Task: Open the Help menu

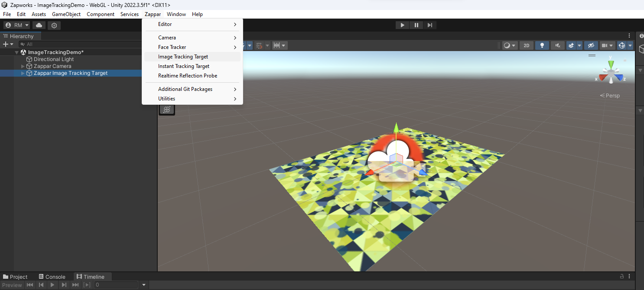Action: (x=197, y=14)
